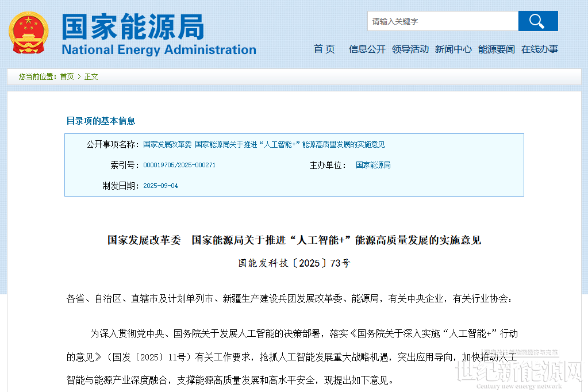Click the 索引号 label
This screenshot has height=392, width=588.
click(x=125, y=165)
